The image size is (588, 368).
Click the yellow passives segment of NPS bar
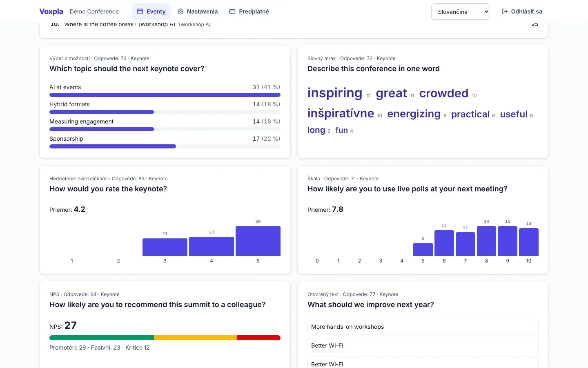point(196,338)
